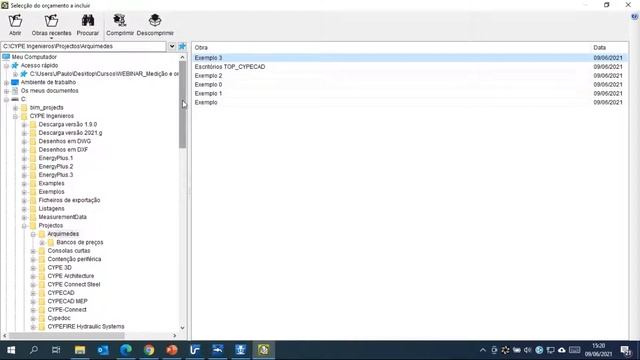Click the Comprimir toolbar icon
Viewport: 640px width, 360px height.
[x=120, y=20]
